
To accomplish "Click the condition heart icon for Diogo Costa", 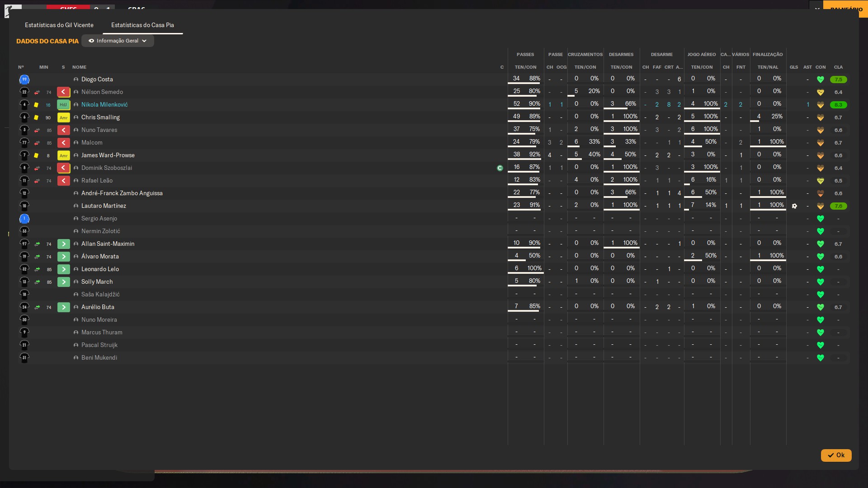I will (820, 80).
